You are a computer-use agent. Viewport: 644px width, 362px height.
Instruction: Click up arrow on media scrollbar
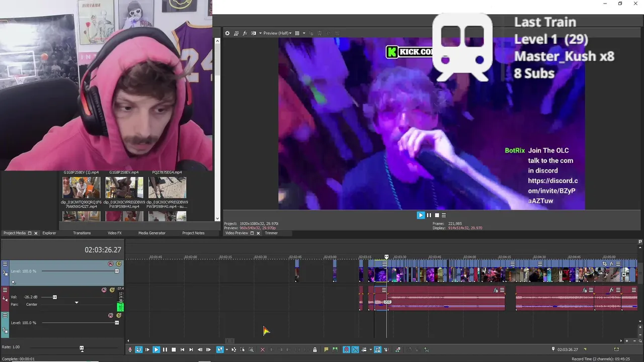pos(217,42)
